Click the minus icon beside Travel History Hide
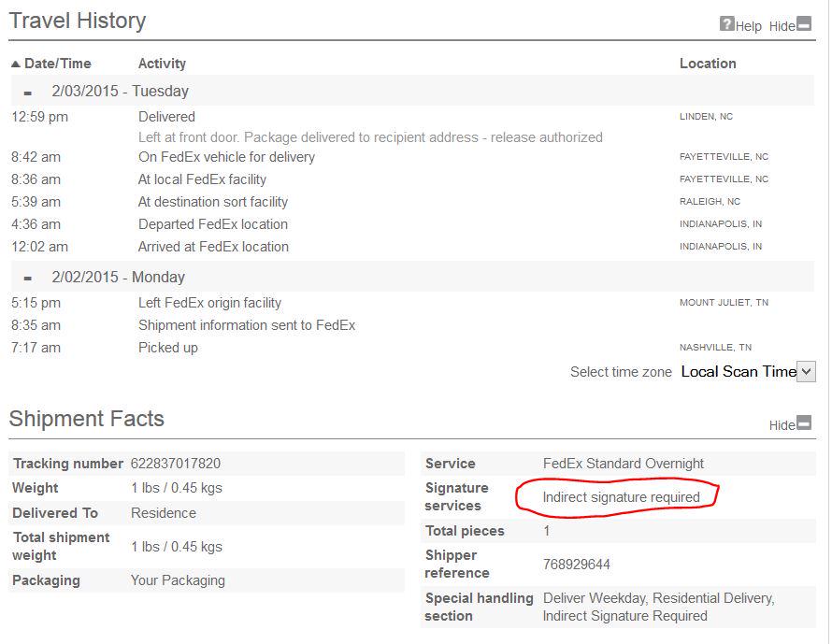The height and width of the screenshot is (644, 832). tap(804, 24)
